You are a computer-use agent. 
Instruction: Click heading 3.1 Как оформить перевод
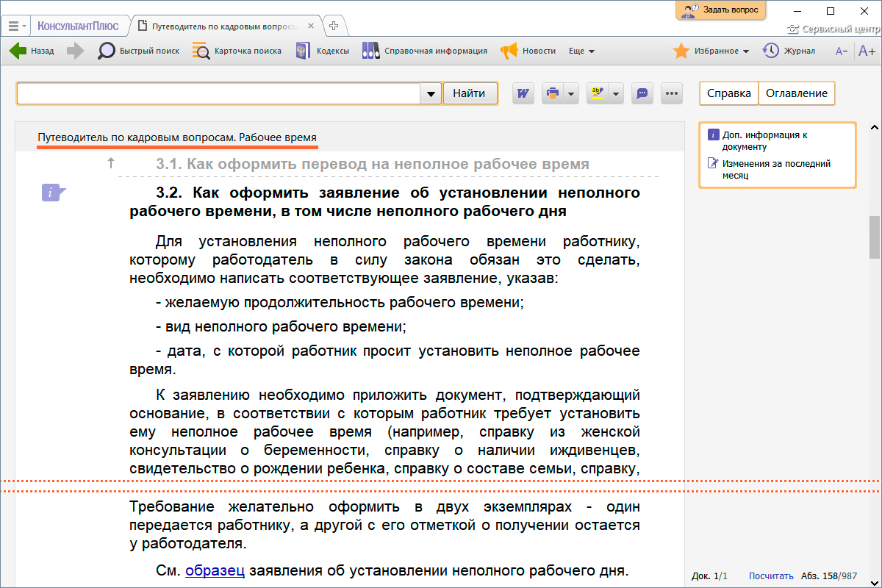pos(373,164)
